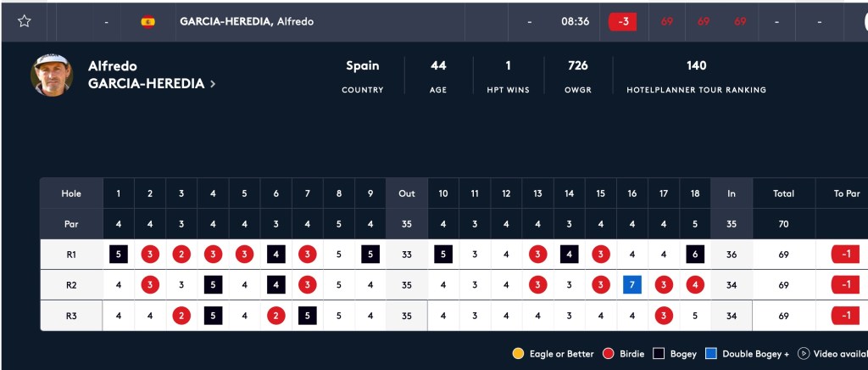Click GARCIA-HEREDIA, Alfredo leaderboard row name
This screenshot has width=868, height=370.
(x=247, y=21)
